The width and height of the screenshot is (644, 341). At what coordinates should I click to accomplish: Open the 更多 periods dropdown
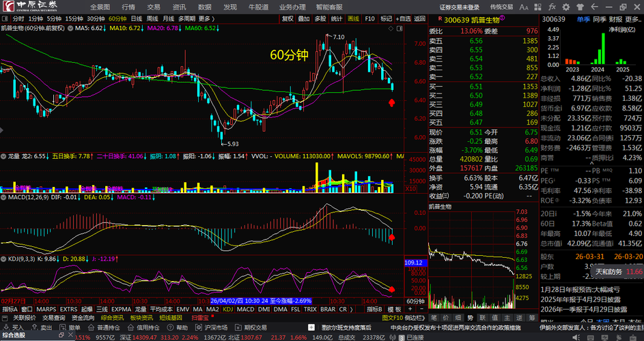pyautogui.click(x=207, y=18)
